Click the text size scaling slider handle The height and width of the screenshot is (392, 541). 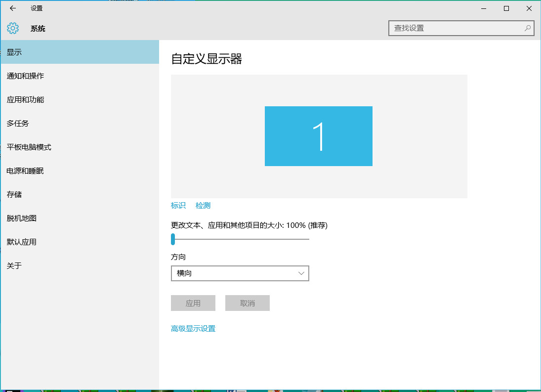coord(173,239)
